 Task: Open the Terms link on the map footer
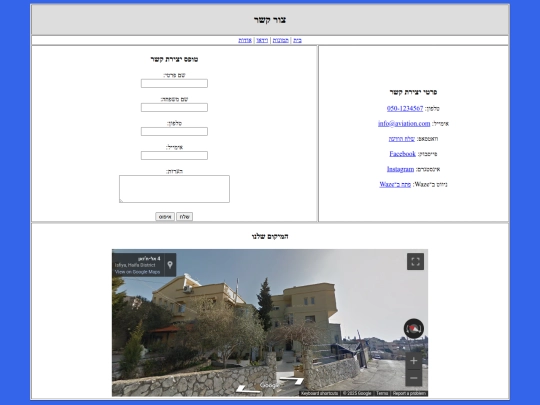point(382,393)
